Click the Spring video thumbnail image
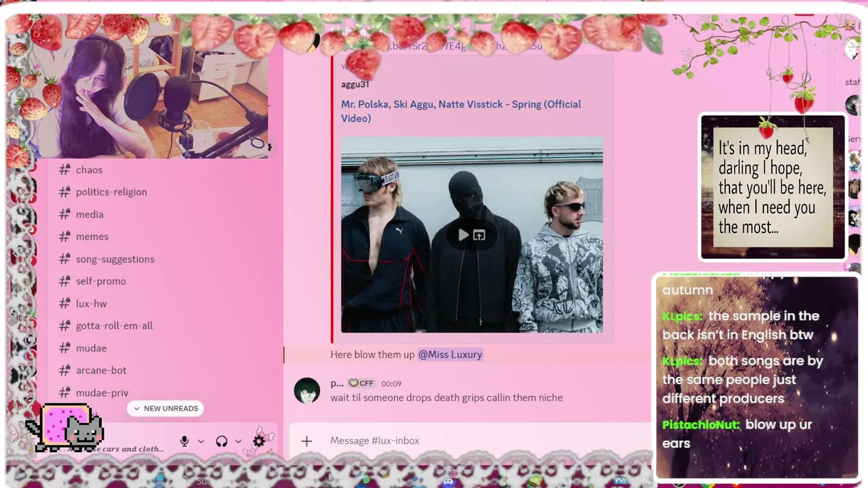 [x=472, y=235]
